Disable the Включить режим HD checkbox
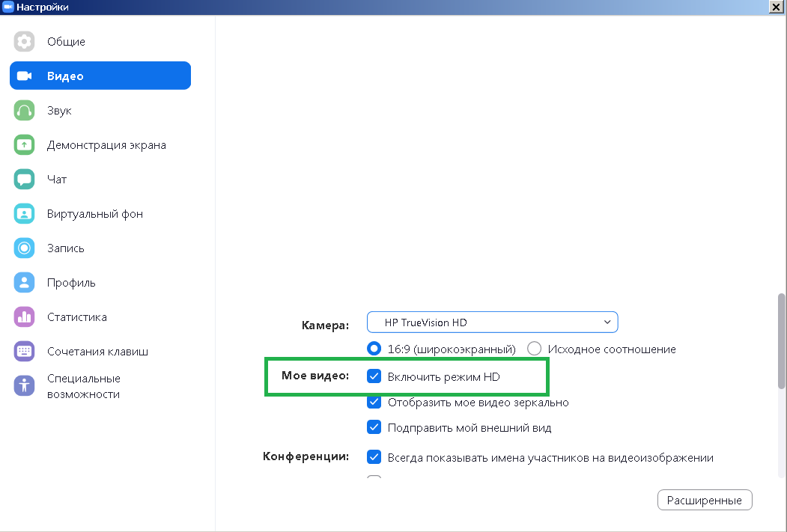 [374, 376]
